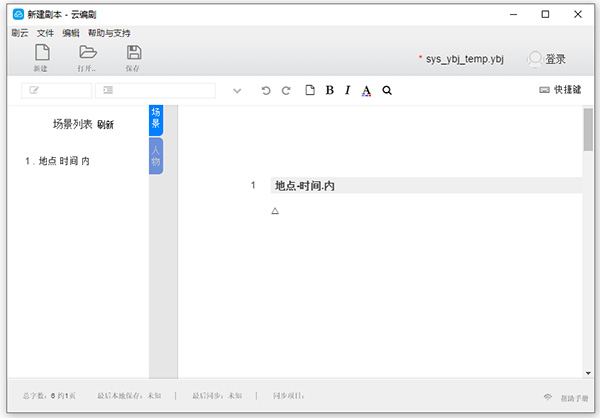Click 登录 to sign in
Viewport: 600px width, 418px height.
point(555,59)
